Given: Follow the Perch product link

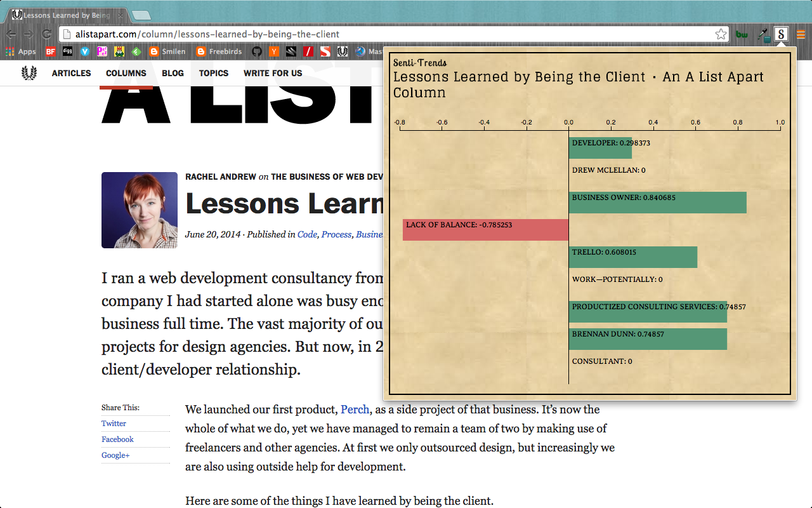Looking at the screenshot, I should 355,410.
